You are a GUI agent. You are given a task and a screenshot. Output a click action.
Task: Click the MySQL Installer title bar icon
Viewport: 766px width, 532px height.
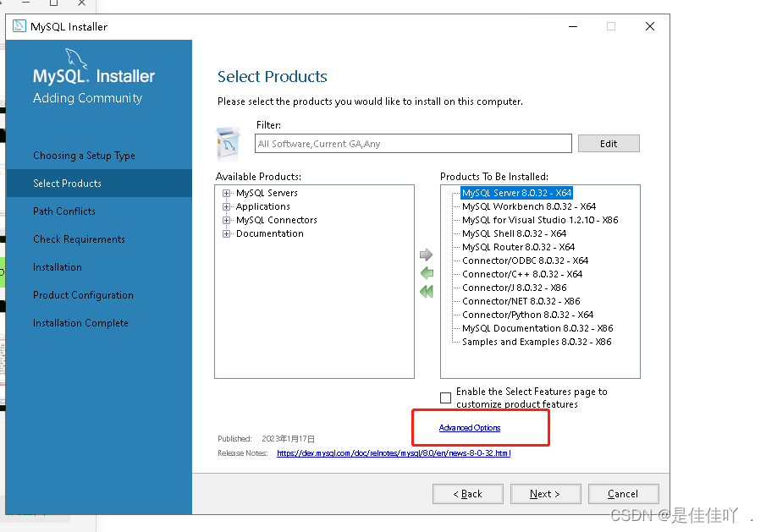point(19,26)
